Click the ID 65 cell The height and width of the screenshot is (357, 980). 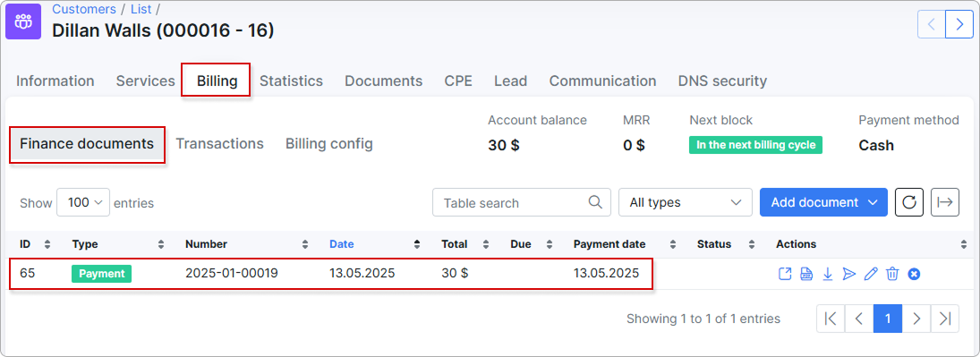click(28, 274)
